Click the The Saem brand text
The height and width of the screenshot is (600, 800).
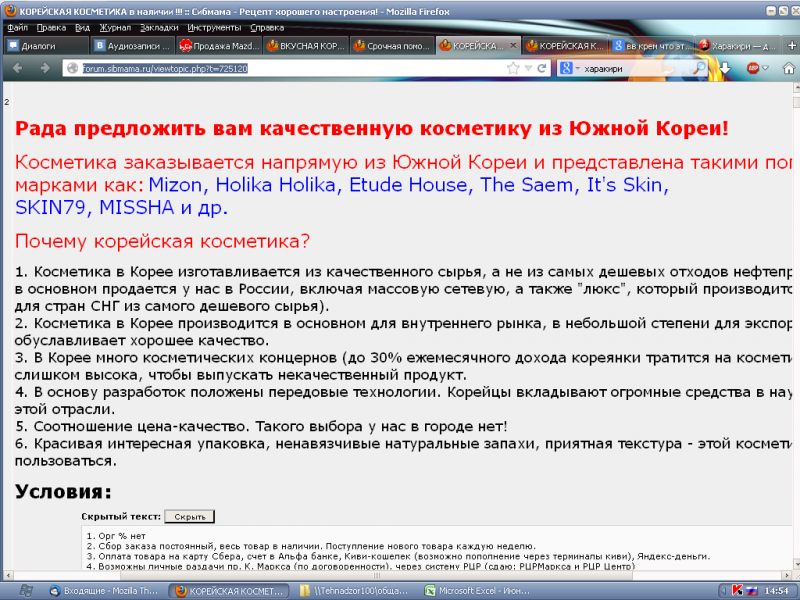click(x=527, y=185)
